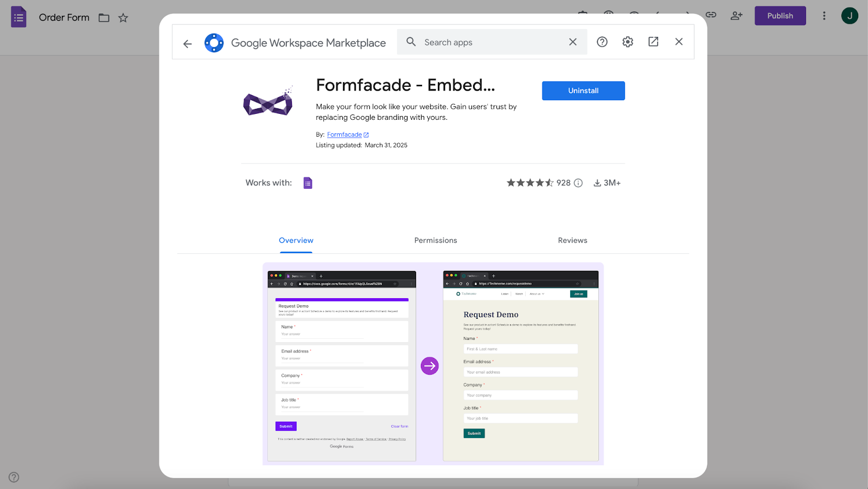Open Marketplace help question-mark icon
This screenshot has width=868, height=489.
point(602,42)
